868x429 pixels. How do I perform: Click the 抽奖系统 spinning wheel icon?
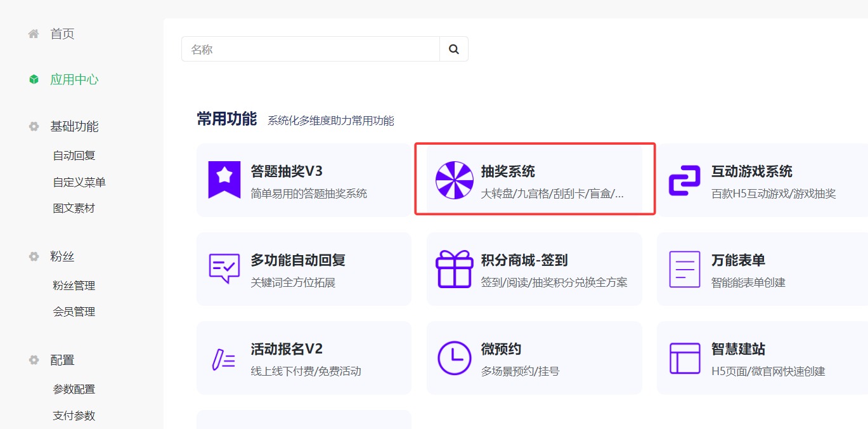(x=454, y=180)
